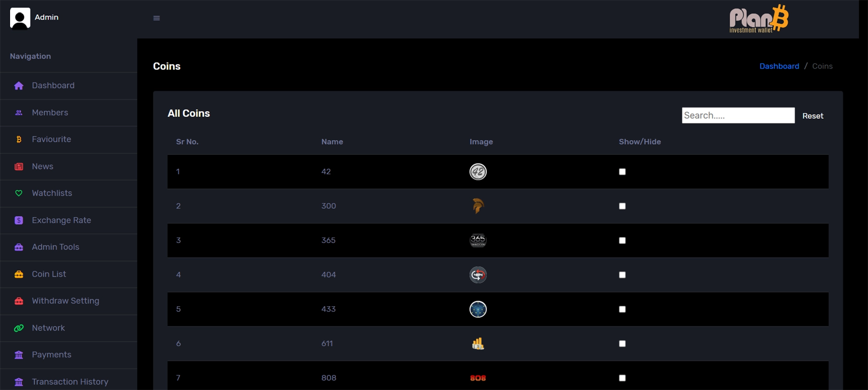Click the News icon in sidebar
Screen dimensions: 868x390
pos(19,167)
